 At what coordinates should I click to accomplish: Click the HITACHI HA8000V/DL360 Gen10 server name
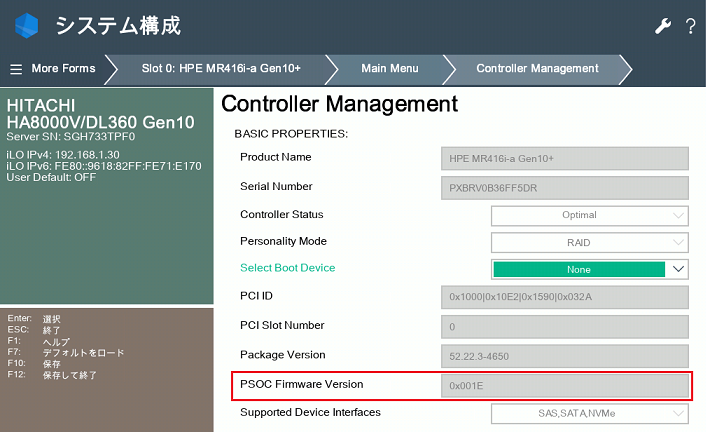tap(100, 114)
